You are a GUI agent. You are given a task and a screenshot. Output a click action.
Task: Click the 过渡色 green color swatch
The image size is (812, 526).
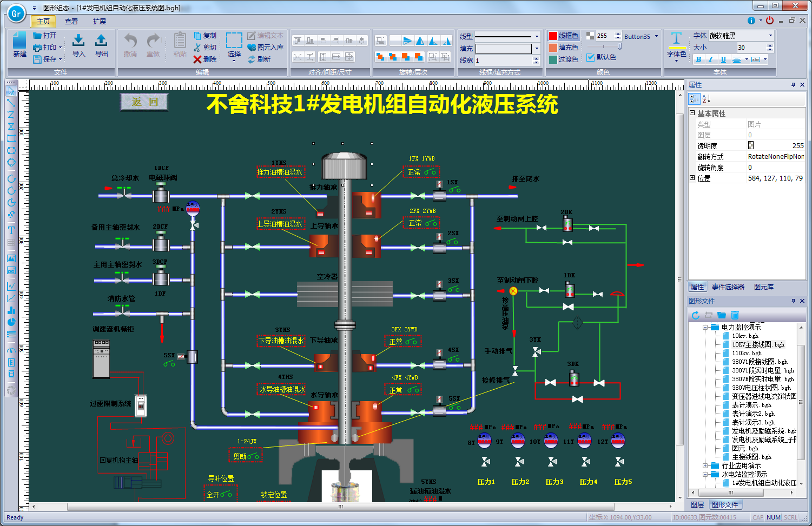[x=553, y=59]
